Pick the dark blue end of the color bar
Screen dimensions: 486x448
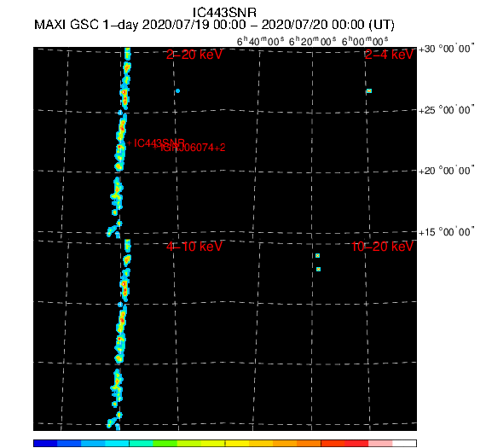(45, 443)
